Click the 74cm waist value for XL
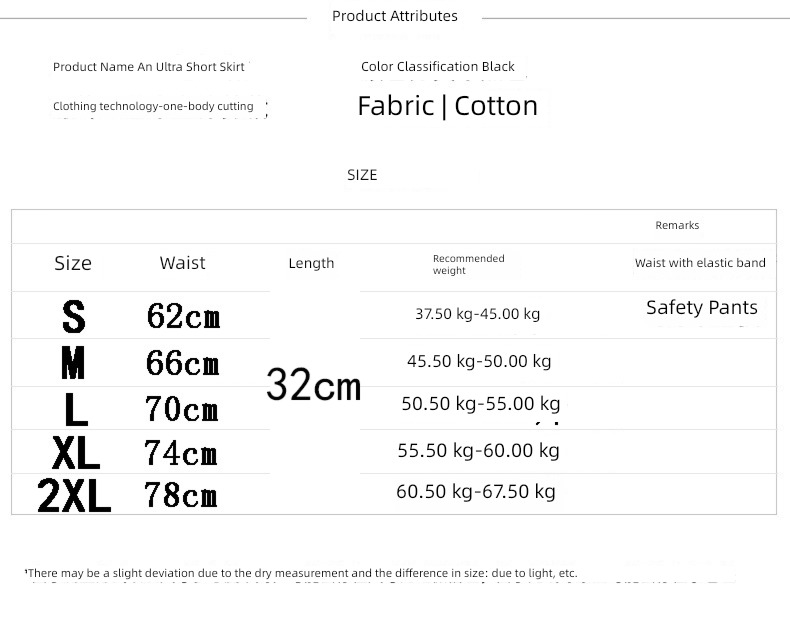 [x=181, y=453]
